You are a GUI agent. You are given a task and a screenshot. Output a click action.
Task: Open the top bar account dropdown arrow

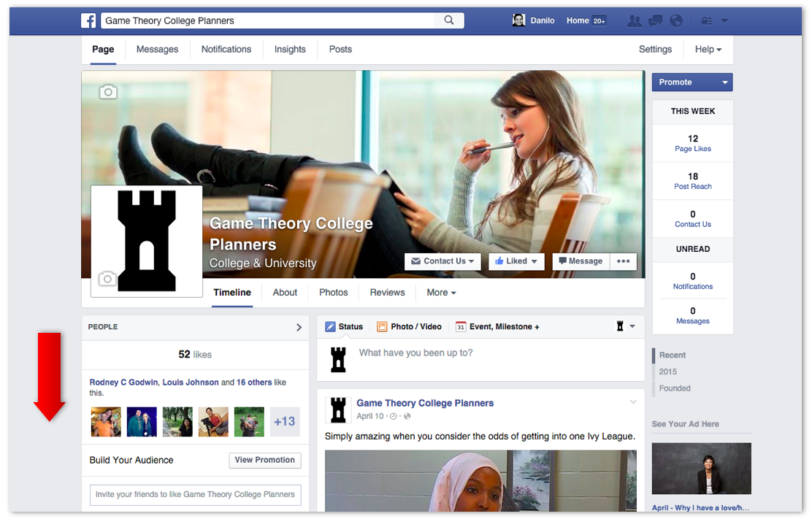tap(724, 20)
